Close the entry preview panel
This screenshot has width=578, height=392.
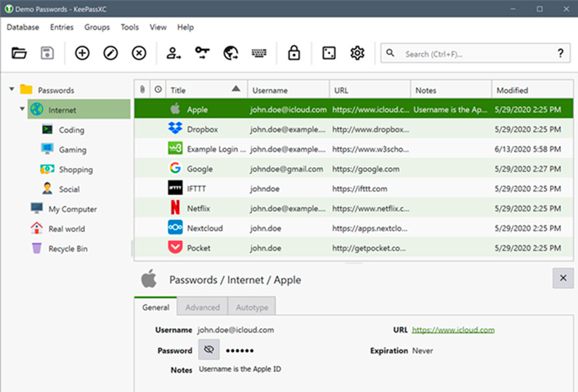tap(563, 278)
